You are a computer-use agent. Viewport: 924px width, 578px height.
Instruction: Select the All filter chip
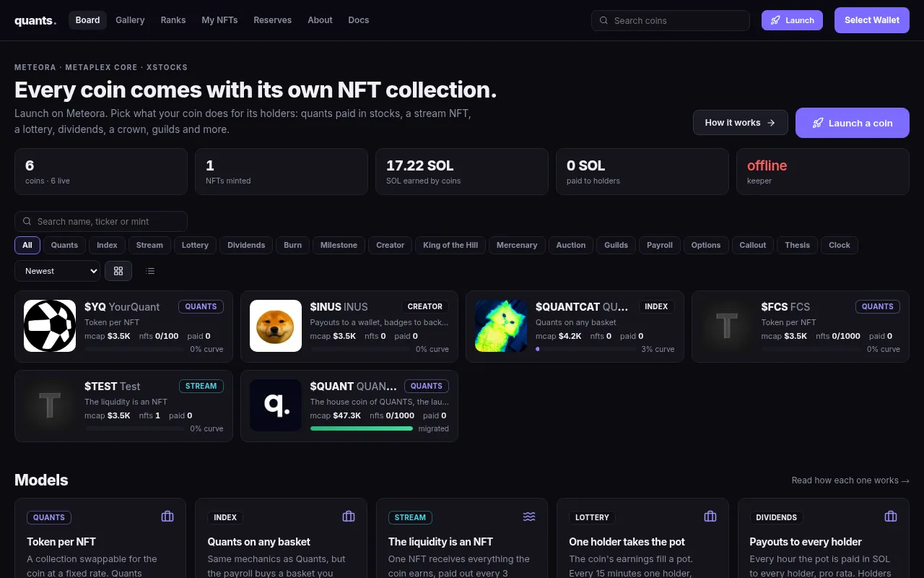(x=27, y=245)
